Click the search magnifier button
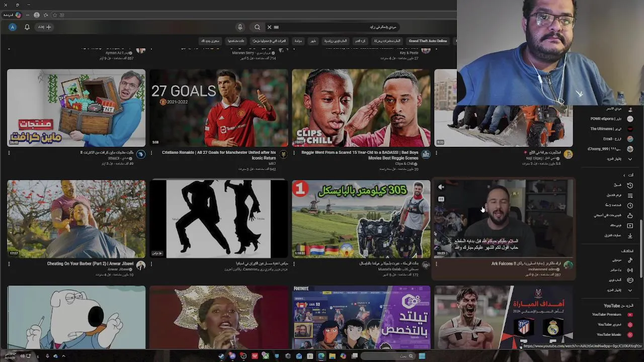This screenshot has height=362, width=644. (257, 27)
